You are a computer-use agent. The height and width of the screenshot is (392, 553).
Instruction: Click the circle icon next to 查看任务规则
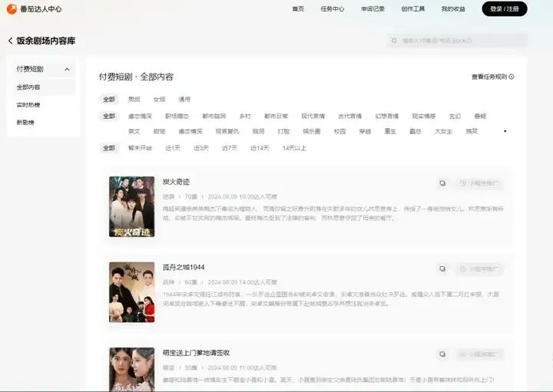[512, 77]
